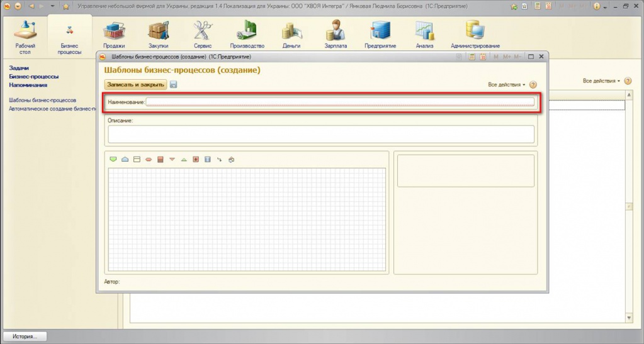Click the grid canvas of the flowchart editor
644x344 pixels.
[x=247, y=219]
